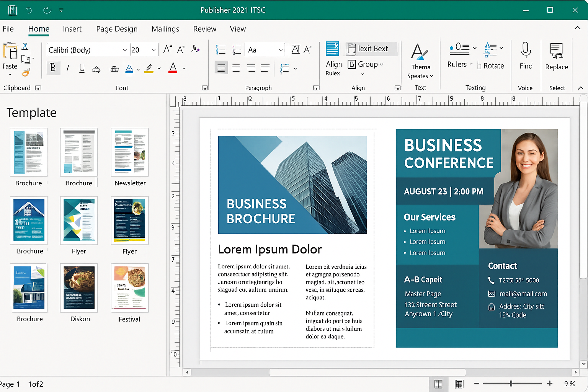Expand the font size 20 dropdown
Viewport: 588px width, 392px height.
154,50
